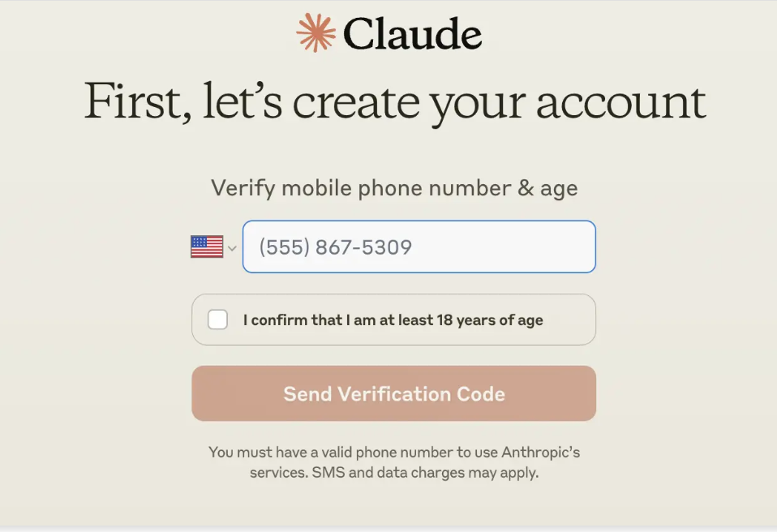The width and height of the screenshot is (777, 532).
Task: Focus the mobile phone number input field
Action: tap(419, 247)
